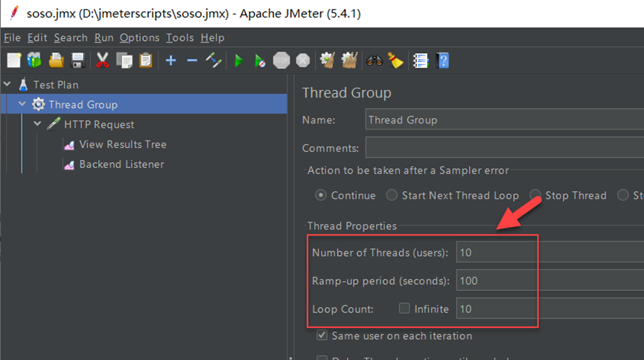Select Thread Group in the tree
The height and width of the screenshot is (360, 644).
tap(83, 104)
